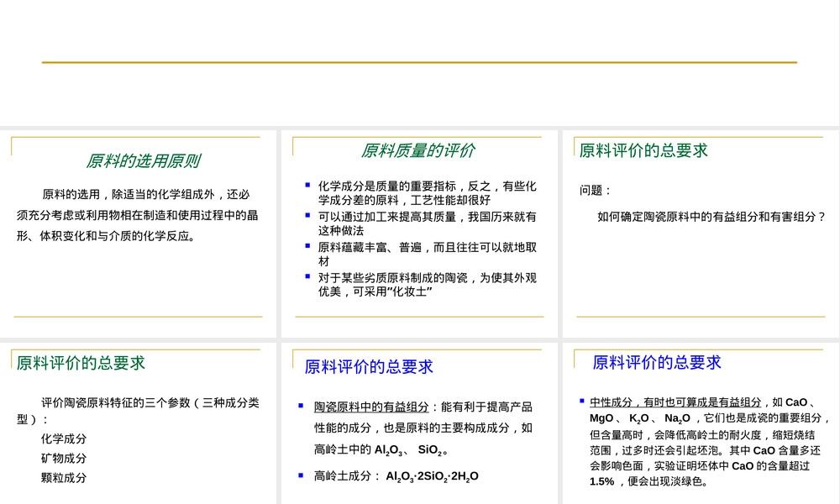Select the quoted term "化妆土"
The height and width of the screenshot is (504, 840).
(409, 291)
